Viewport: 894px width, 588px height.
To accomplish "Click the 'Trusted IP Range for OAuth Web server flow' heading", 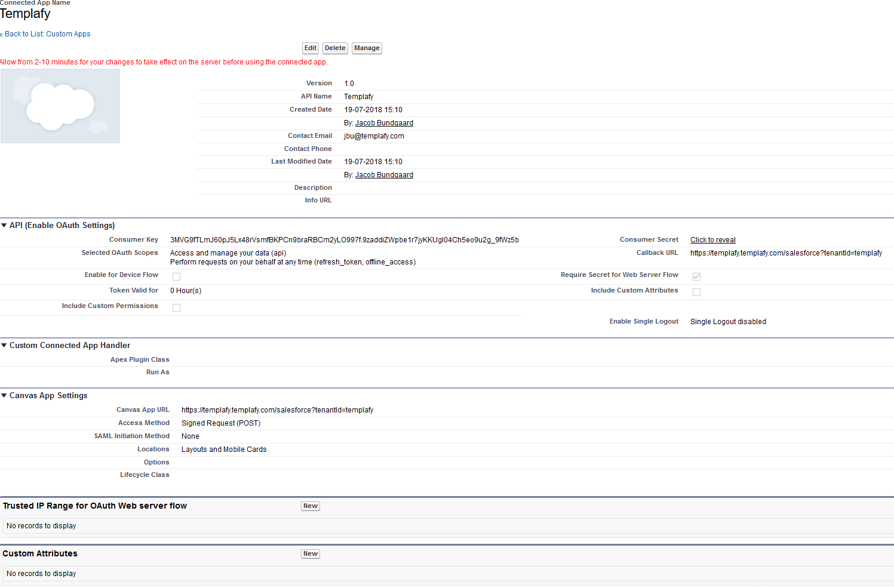I will [x=95, y=506].
